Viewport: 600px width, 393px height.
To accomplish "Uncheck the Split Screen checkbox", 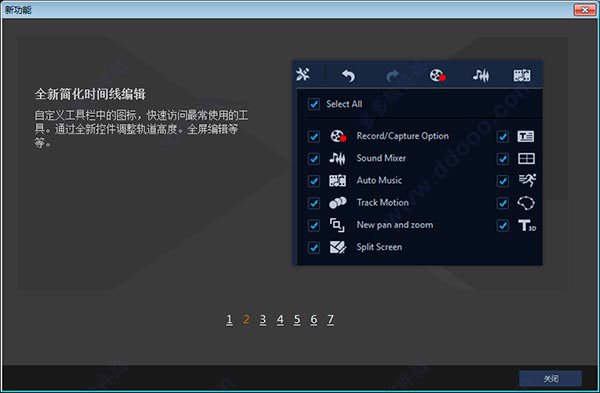I will pyautogui.click(x=314, y=247).
